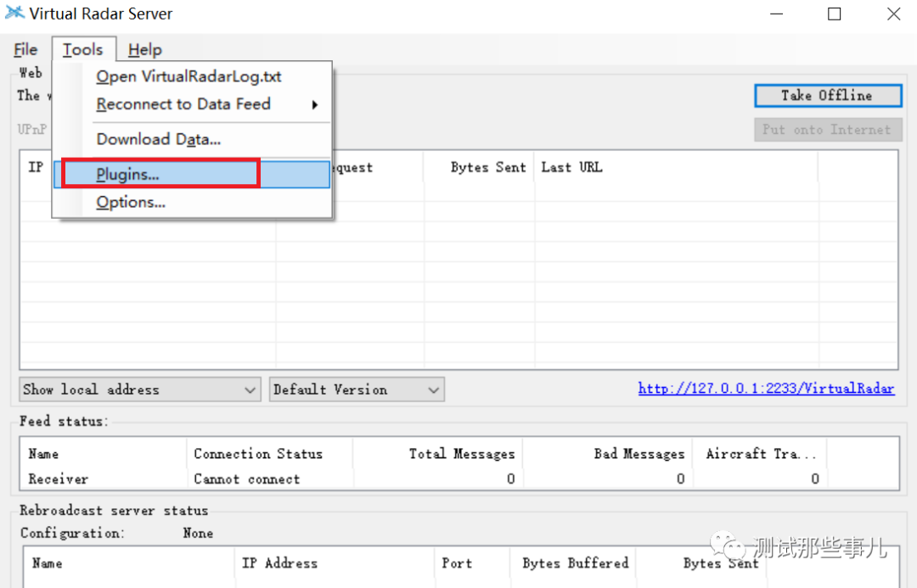This screenshot has height=588, width=917.
Task: Click the Name header in Feed status
Action: (104, 454)
